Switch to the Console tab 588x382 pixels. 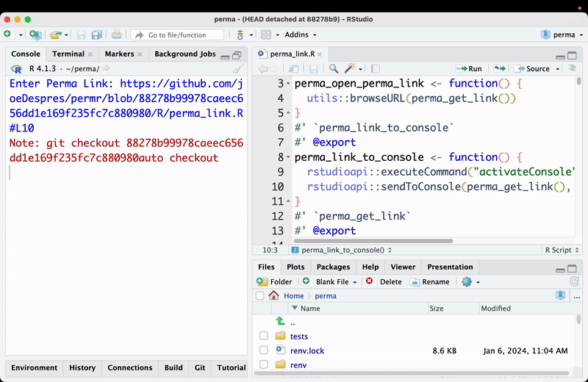[26, 54]
